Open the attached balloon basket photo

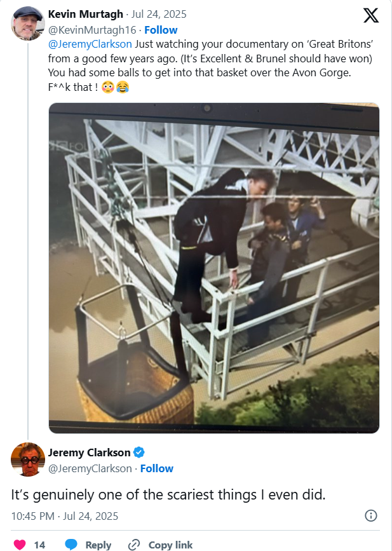[x=213, y=268]
